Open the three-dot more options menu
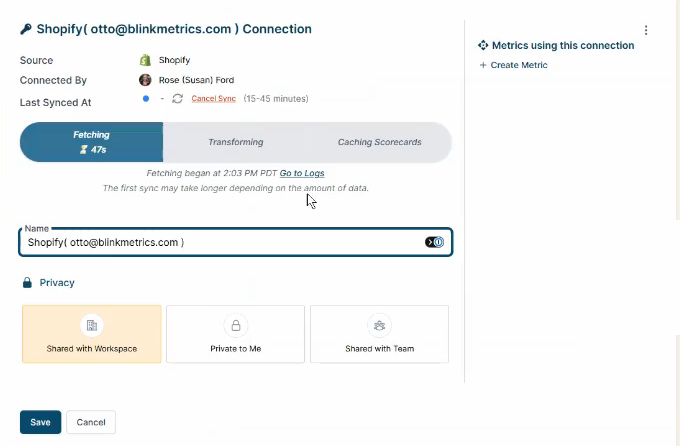680x446 pixels. 646,30
